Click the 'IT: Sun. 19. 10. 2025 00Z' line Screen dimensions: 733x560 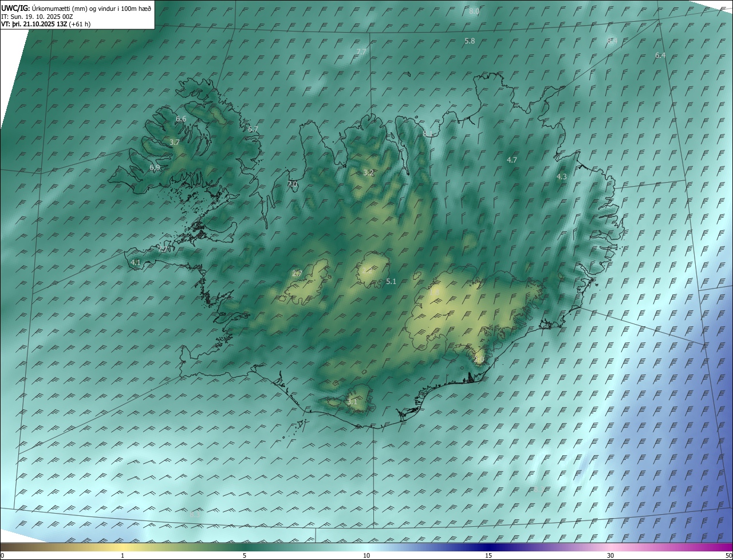[x=37, y=17]
